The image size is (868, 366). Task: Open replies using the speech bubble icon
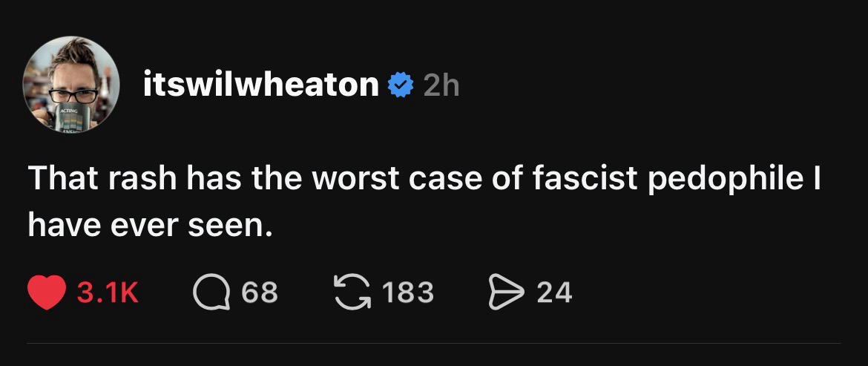[x=209, y=293]
